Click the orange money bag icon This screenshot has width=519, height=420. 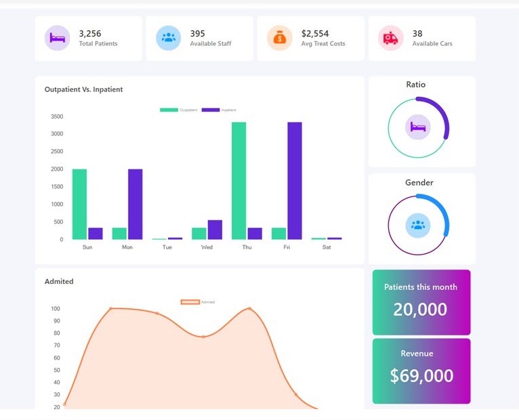[x=279, y=38]
